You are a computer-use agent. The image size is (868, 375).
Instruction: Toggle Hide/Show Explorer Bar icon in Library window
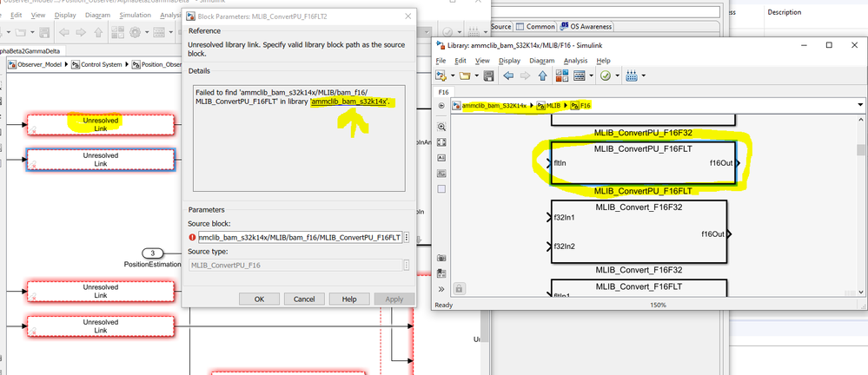(x=441, y=105)
